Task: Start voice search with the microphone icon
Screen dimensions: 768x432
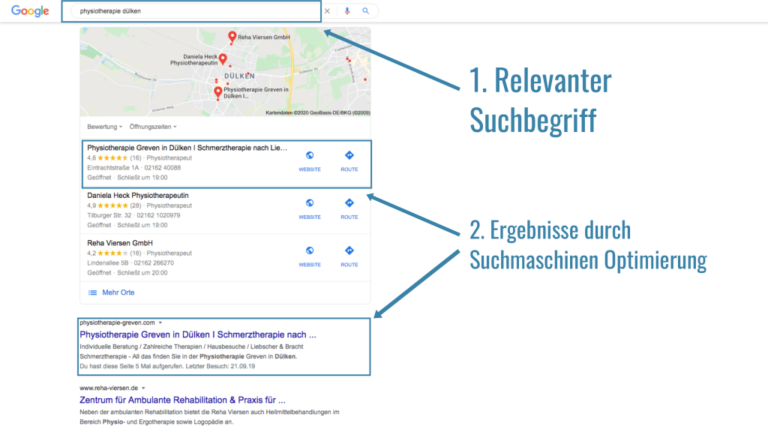Action: tap(347, 11)
